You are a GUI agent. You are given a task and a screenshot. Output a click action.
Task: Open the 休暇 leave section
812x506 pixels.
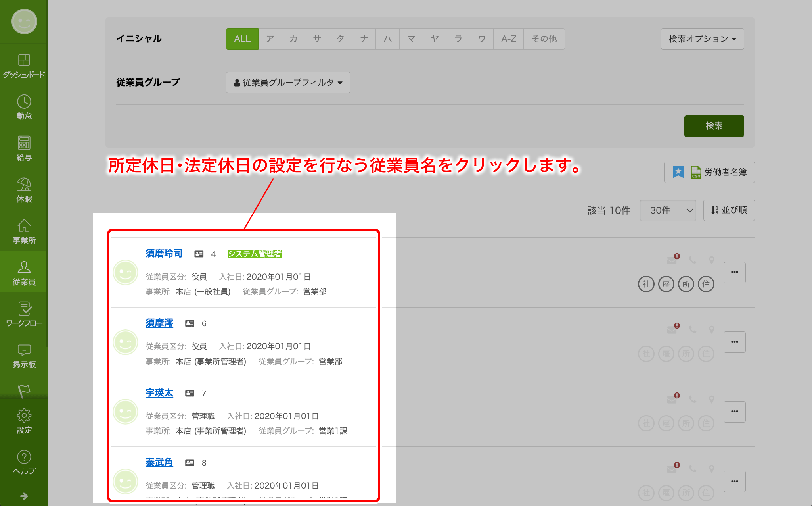click(x=24, y=190)
